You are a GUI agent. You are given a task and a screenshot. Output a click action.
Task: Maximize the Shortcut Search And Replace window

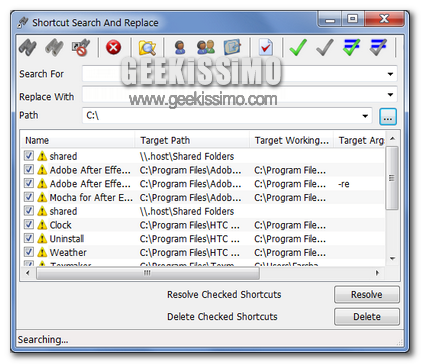[x=353, y=19]
